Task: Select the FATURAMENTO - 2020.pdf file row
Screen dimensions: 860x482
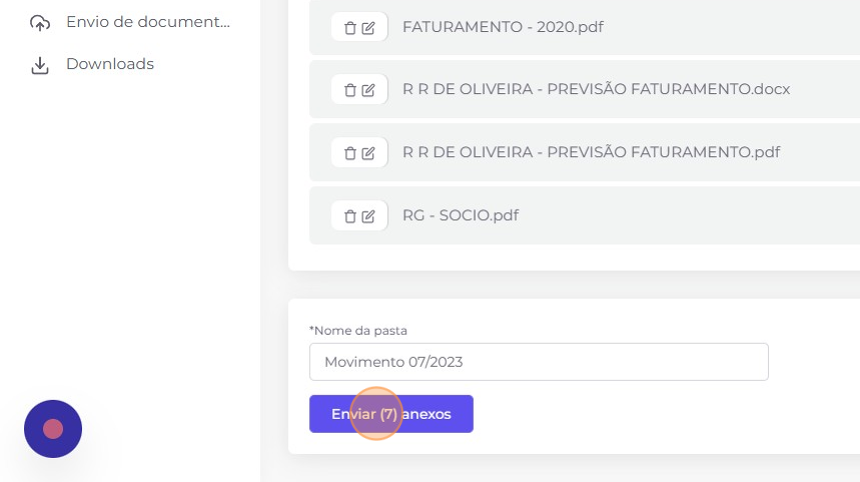Action: point(585,27)
